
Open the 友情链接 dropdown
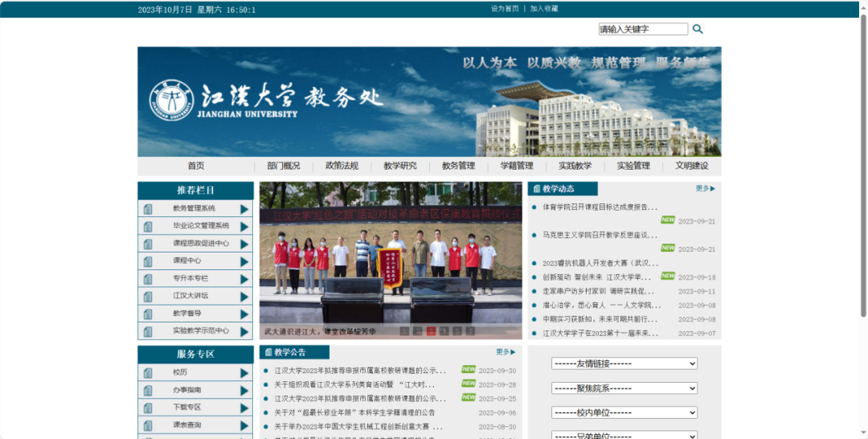[x=624, y=363]
